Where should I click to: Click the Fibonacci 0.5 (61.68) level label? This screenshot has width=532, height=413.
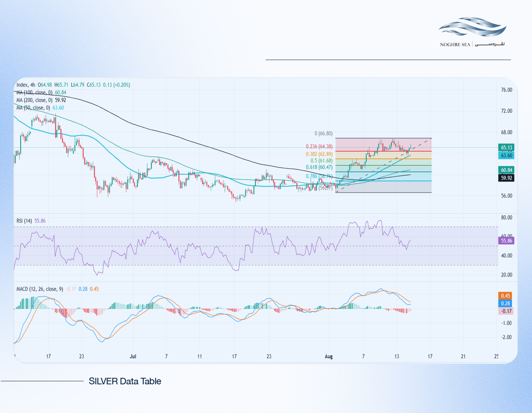point(321,161)
